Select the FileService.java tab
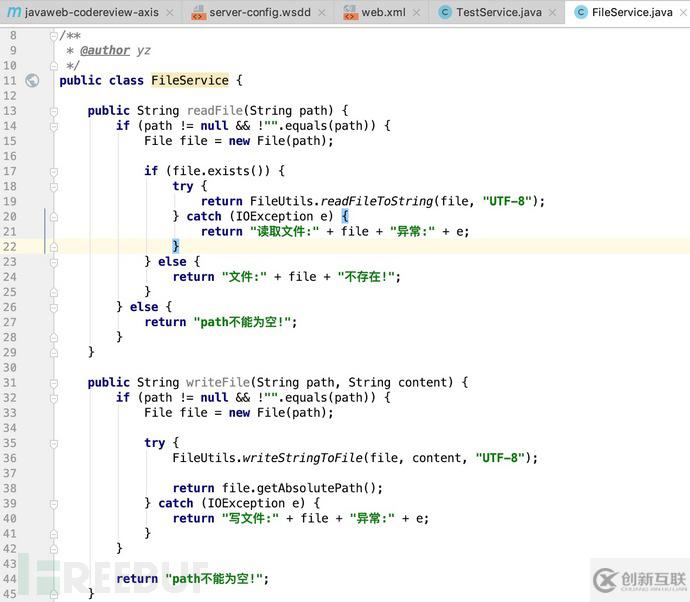The image size is (690, 602). 632,12
